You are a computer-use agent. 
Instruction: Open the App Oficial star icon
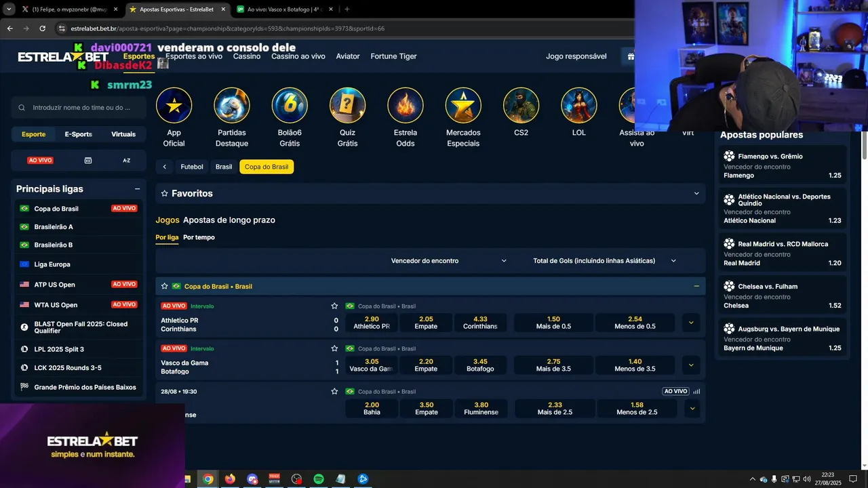174,106
